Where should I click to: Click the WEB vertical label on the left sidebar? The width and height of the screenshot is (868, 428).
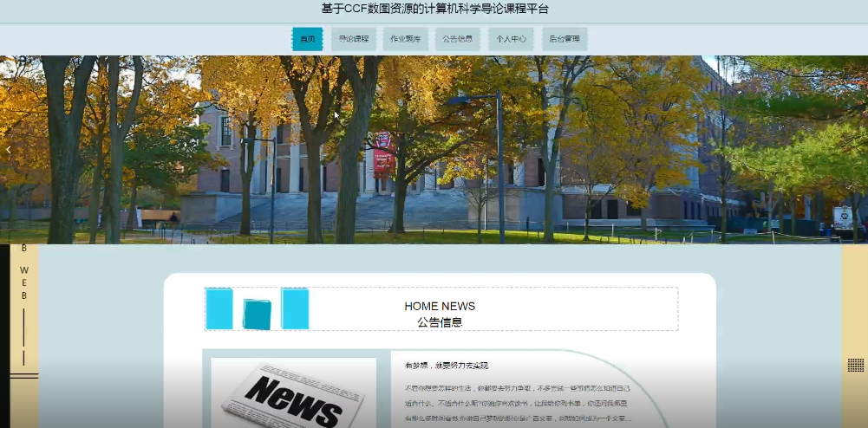23,282
